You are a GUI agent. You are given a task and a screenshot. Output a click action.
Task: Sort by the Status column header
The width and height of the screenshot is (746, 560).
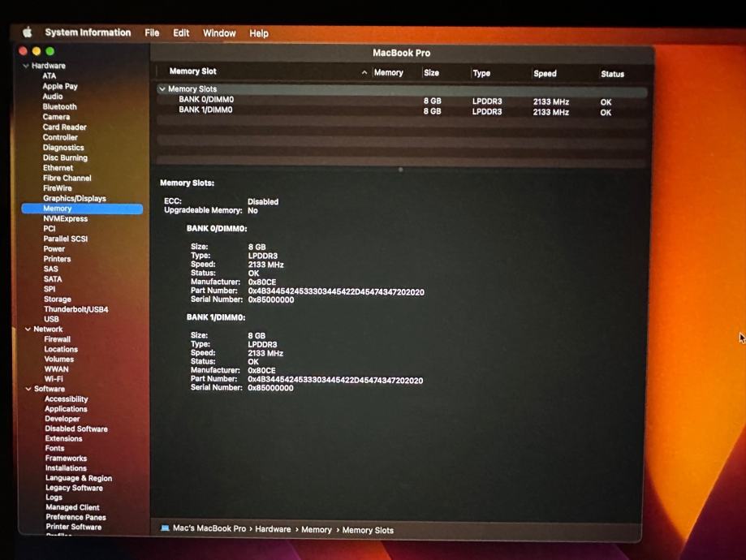click(612, 74)
